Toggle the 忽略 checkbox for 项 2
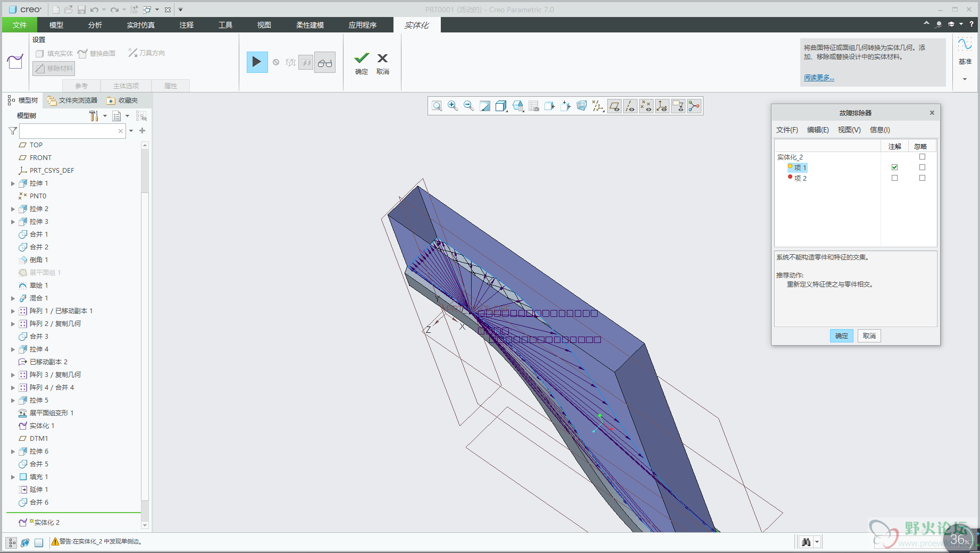This screenshot has width=980, height=553. 922,178
